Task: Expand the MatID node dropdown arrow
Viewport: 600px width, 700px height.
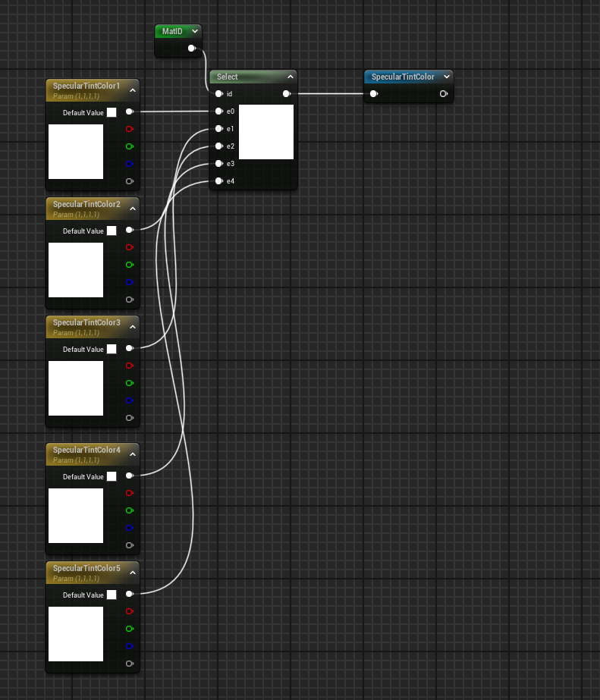Action: coord(195,31)
